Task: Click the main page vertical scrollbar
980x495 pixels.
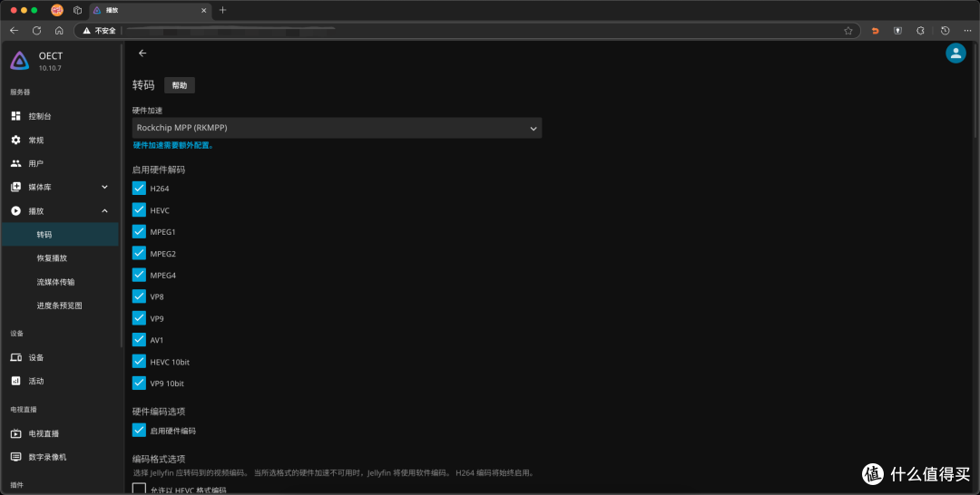Action: [x=976, y=91]
